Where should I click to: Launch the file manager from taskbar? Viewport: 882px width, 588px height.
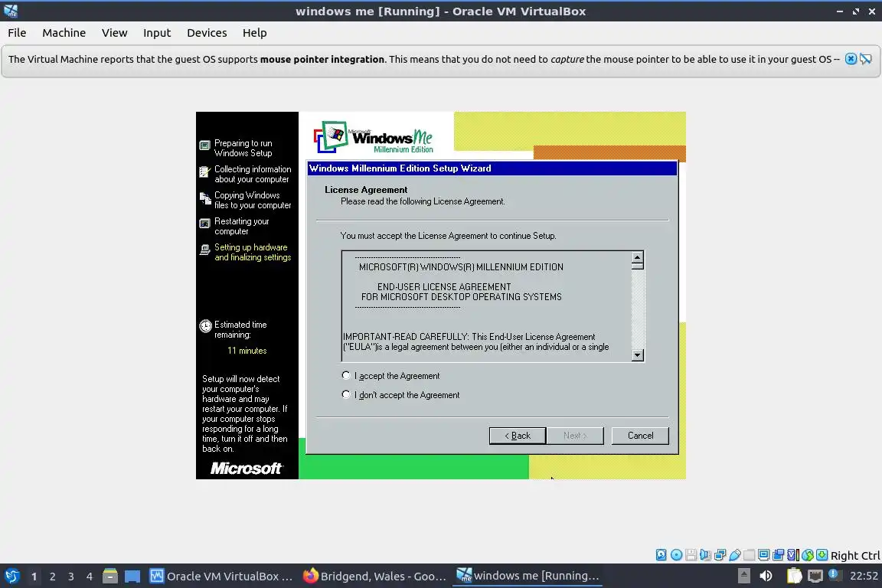(x=109, y=576)
